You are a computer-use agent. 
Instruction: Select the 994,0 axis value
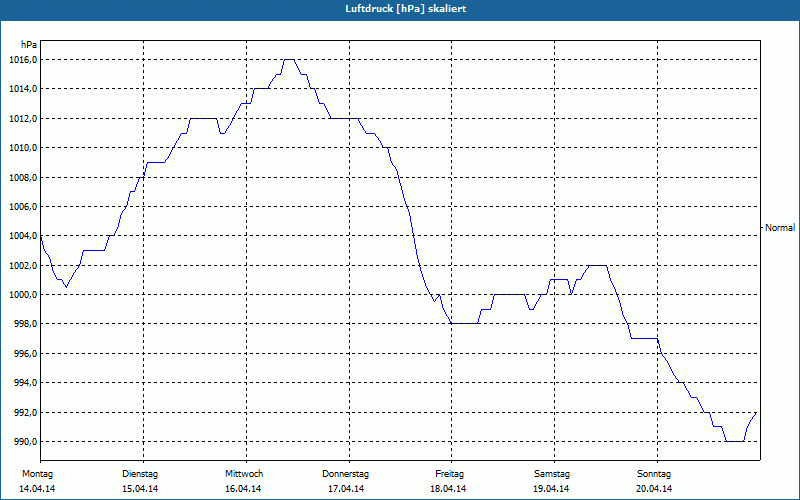tap(25, 383)
